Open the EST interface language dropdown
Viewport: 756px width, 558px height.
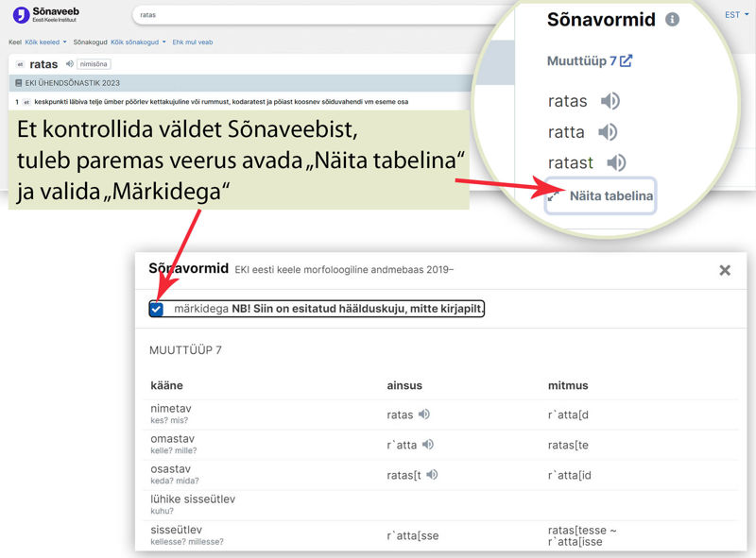point(737,15)
